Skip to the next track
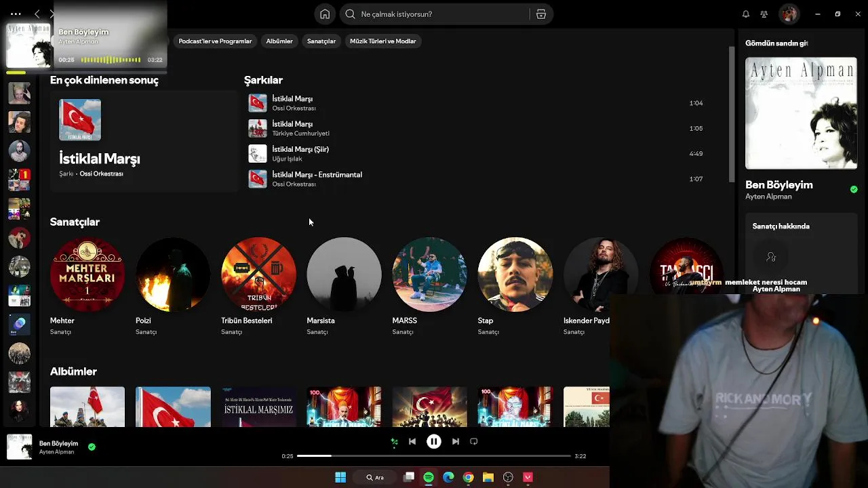The height and width of the screenshot is (488, 868). [456, 441]
